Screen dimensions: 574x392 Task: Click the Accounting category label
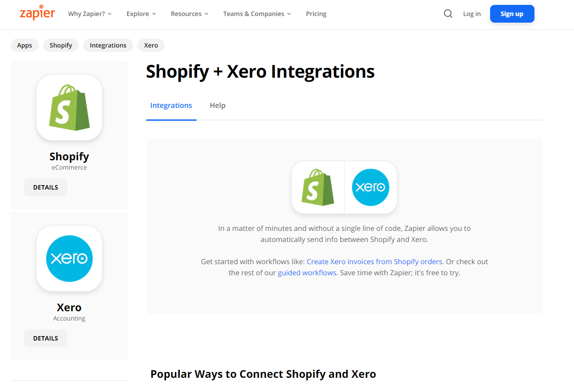click(x=69, y=319)
